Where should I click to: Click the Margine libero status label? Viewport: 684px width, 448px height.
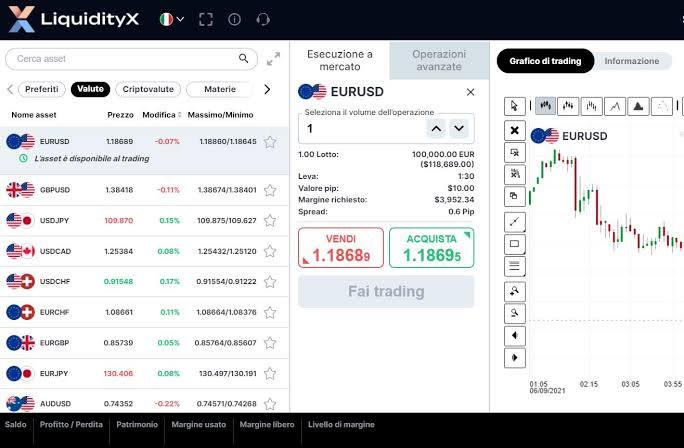click(x=267, y=424)
